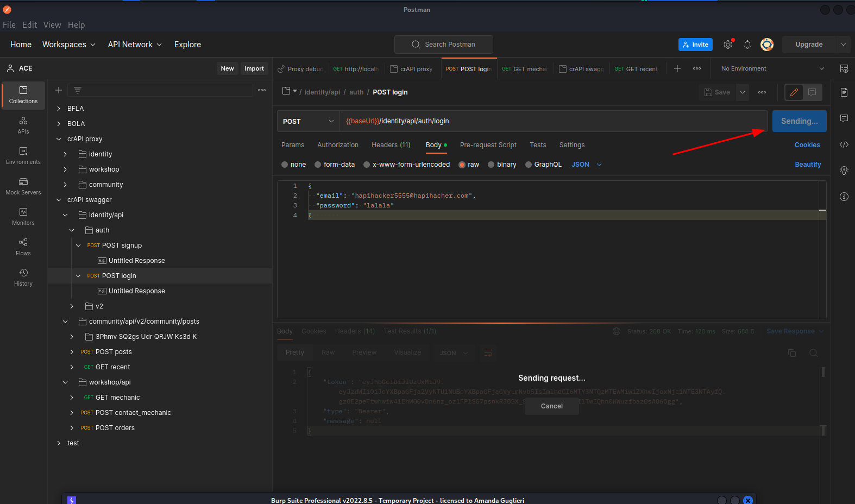Image resolution: width=855 pixels, height=504 pixels.
Task: Open the documentation icon in right sidebar
Action: coord(844,92)
